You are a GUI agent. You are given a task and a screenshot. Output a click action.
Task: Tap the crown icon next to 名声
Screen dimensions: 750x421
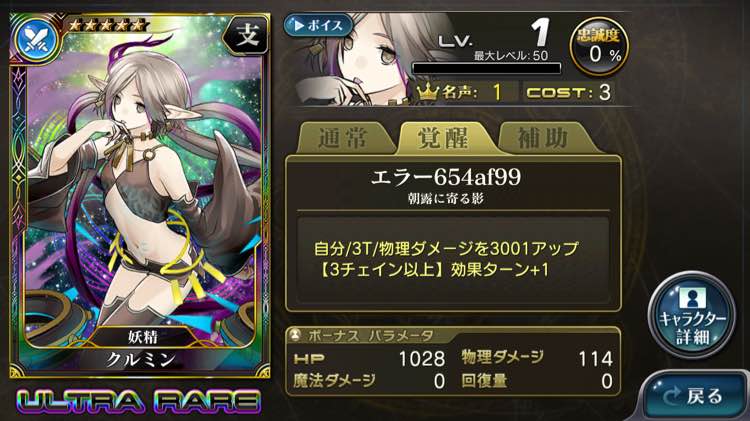click(427, 91)
